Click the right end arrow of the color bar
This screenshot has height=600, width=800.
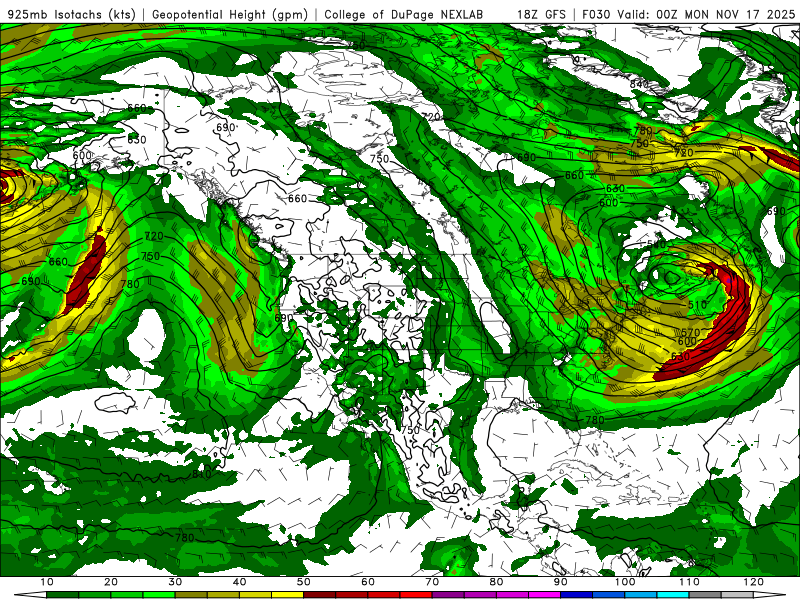(x=769, y=595)
